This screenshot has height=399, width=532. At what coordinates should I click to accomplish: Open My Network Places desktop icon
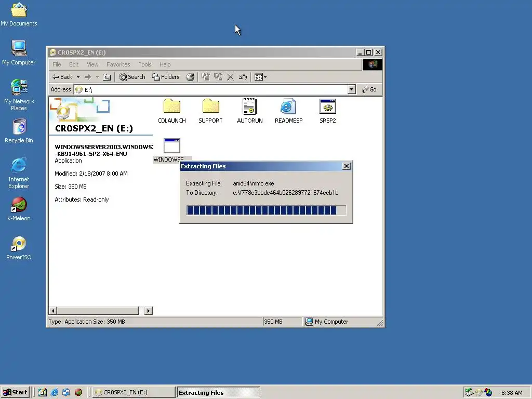click(x=19, y=95)
